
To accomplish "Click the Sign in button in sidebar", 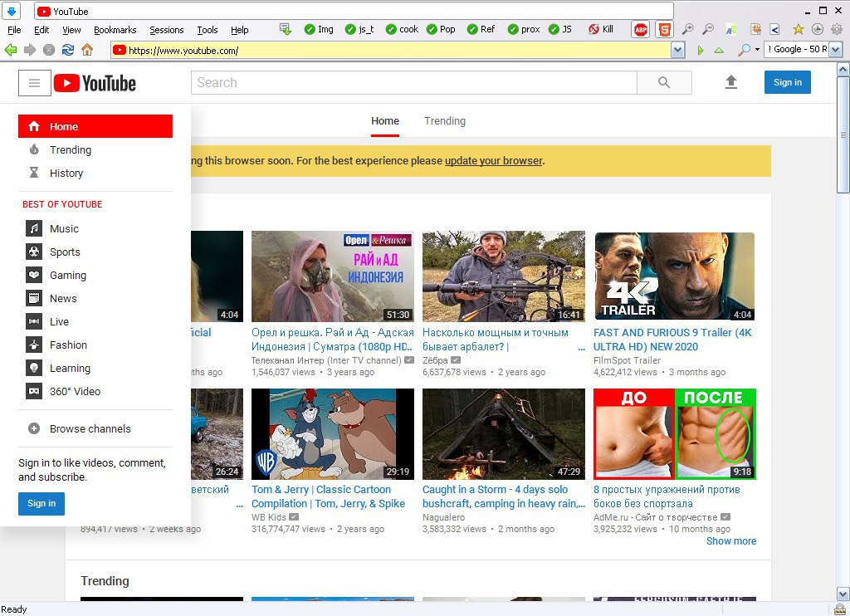I will click(x=42, y=504).
